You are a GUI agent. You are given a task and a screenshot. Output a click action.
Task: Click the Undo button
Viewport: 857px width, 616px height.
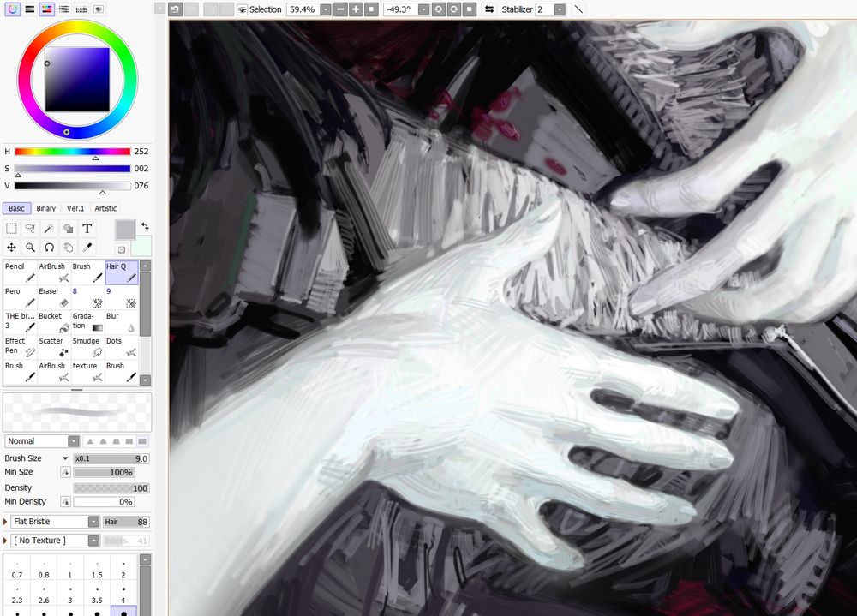pos(175,9)
